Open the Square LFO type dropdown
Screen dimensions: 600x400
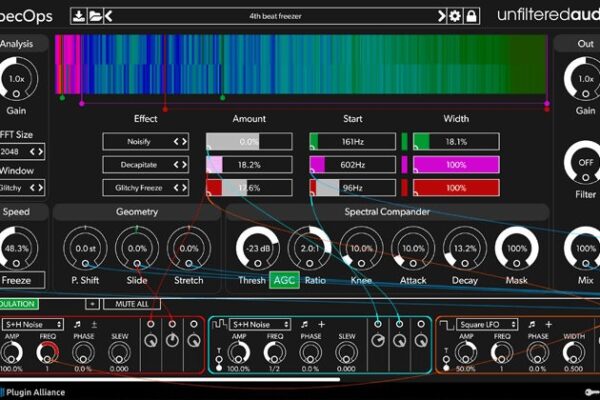click(486, 324)
